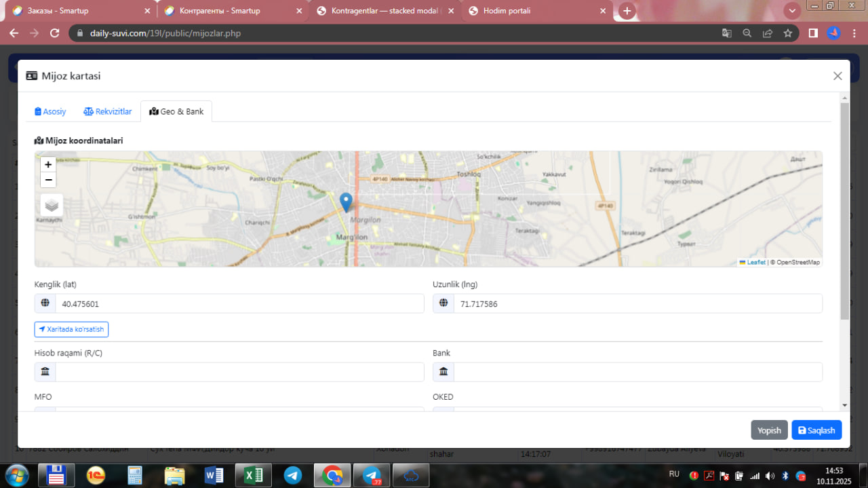Zoom out on the map
This screenshot has height=488, width=868.
coord(48,180)
